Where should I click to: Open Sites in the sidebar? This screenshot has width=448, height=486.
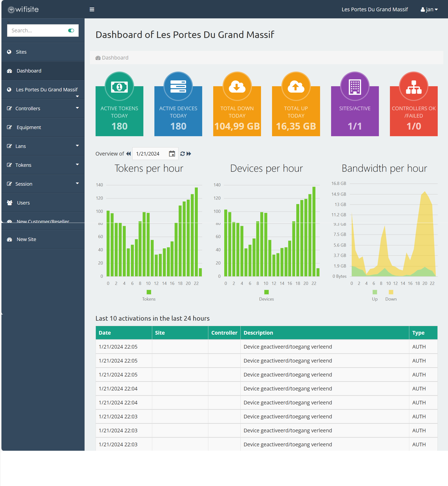[43, 52]
